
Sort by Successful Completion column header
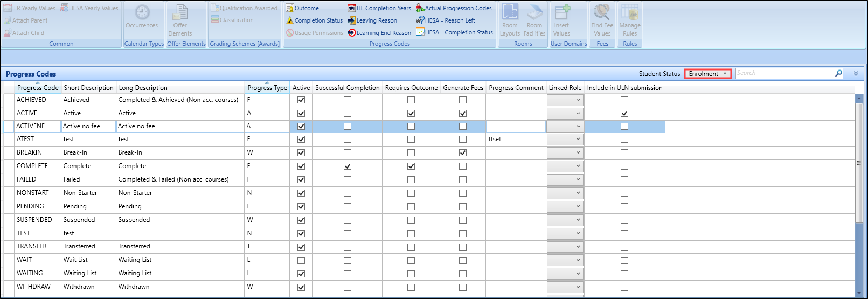348,88
